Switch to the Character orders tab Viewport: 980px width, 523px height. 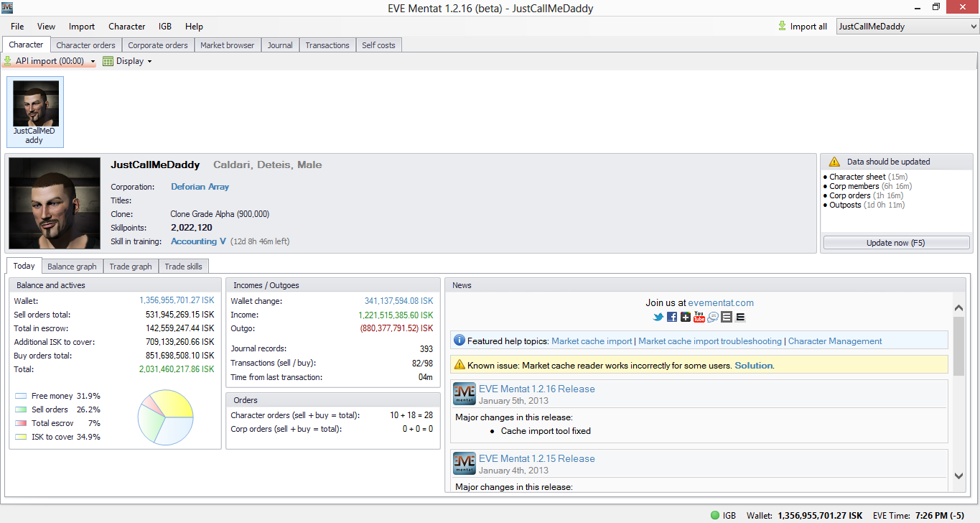85,45
